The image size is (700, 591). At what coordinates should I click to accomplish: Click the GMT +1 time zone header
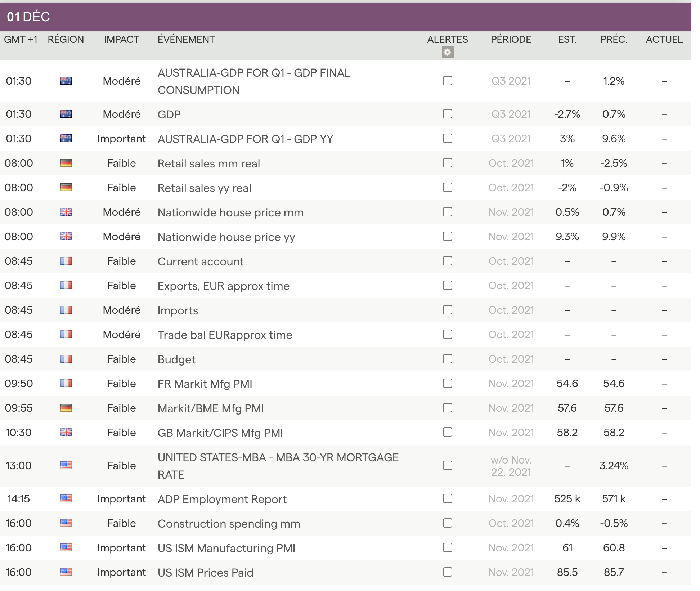[21, 40]
